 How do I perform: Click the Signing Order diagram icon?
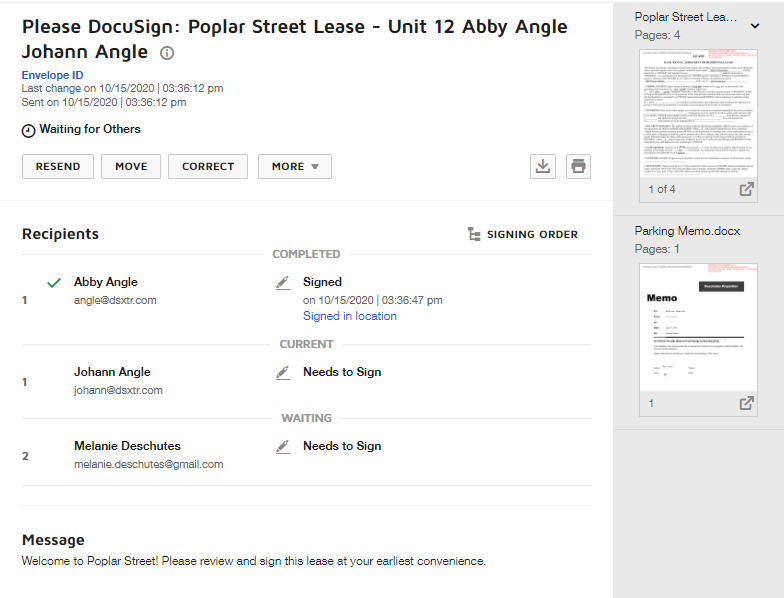(474, 234)
